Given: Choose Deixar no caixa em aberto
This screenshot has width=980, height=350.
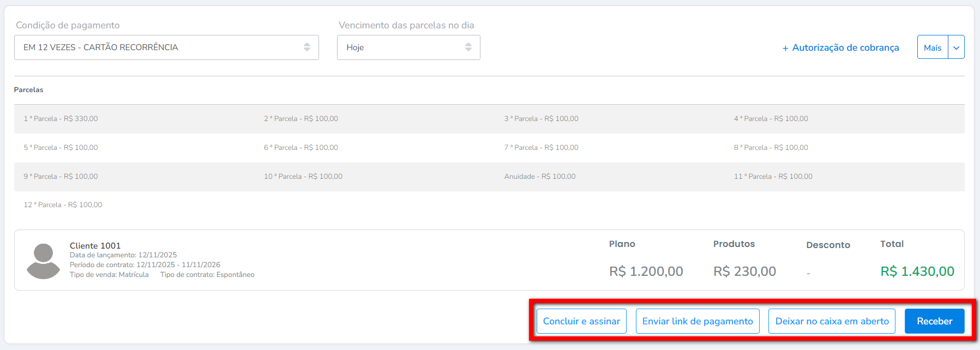Looking at the screenshot, I should (x=832, y=321).
